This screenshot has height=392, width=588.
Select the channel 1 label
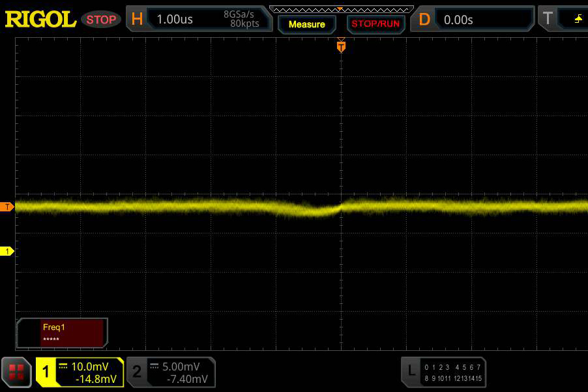46,372
